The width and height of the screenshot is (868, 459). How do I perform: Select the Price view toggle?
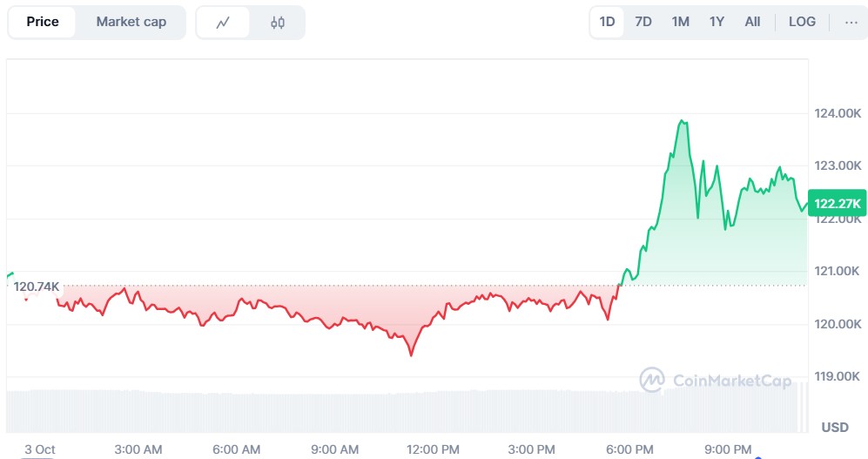coord(43,22)
